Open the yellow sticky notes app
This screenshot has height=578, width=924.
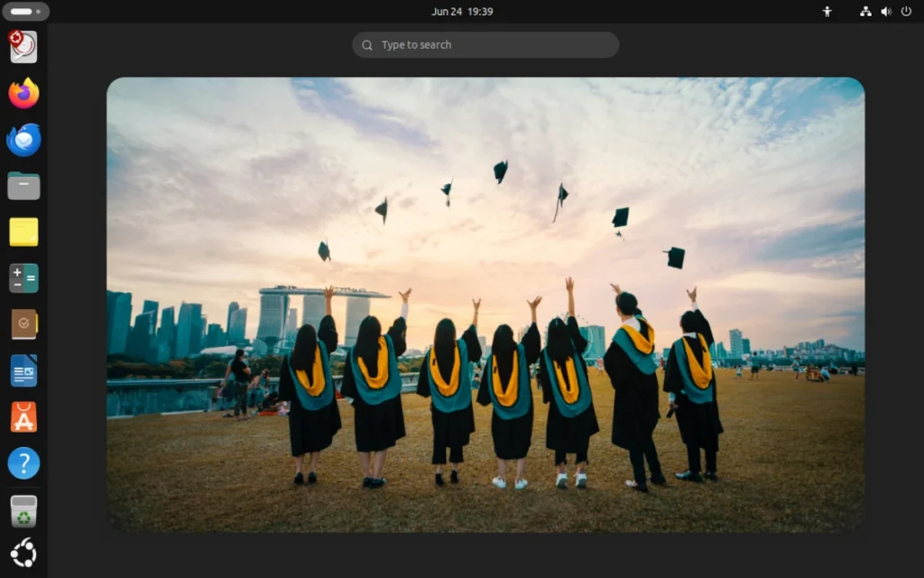[23, 232]
